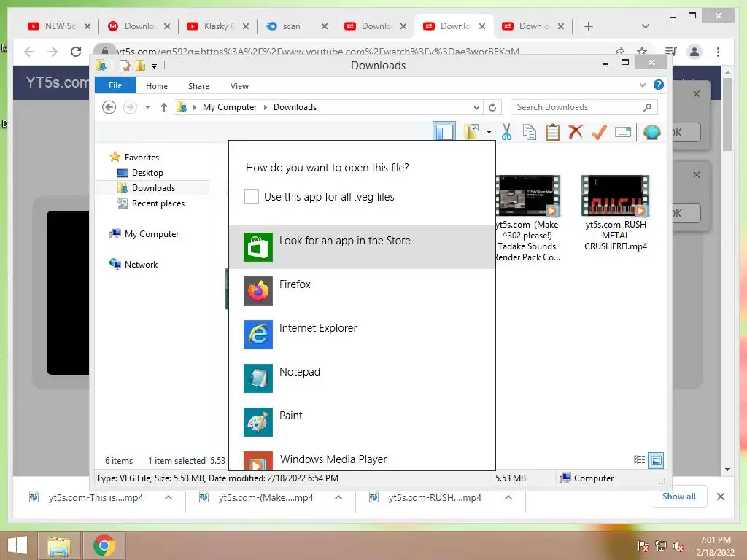Screen dimensions: 747x560
Task: Switch to 'Klasky' Chrome tab
Action: [217, 26]
